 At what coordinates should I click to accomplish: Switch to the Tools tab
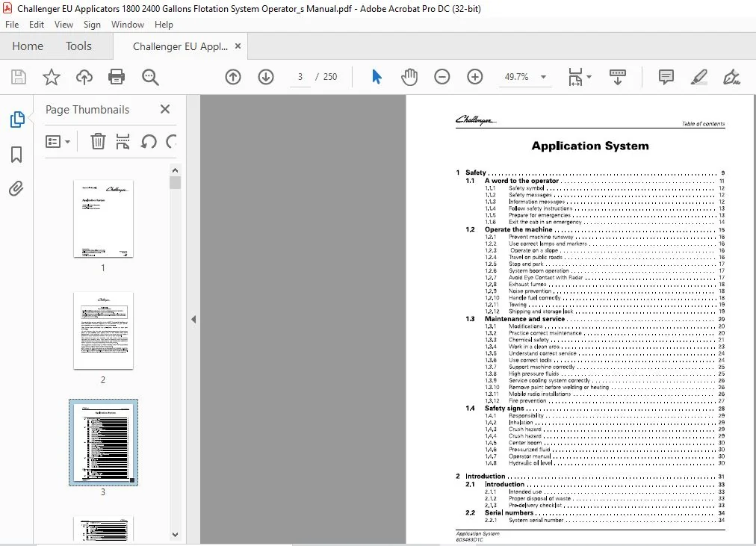click(78, 46)
